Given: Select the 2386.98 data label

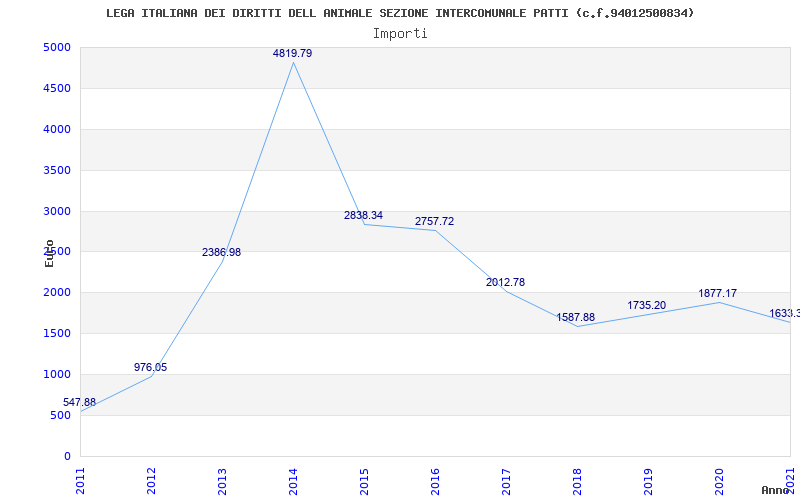Looking at the screenshot, I should point(221,252).
